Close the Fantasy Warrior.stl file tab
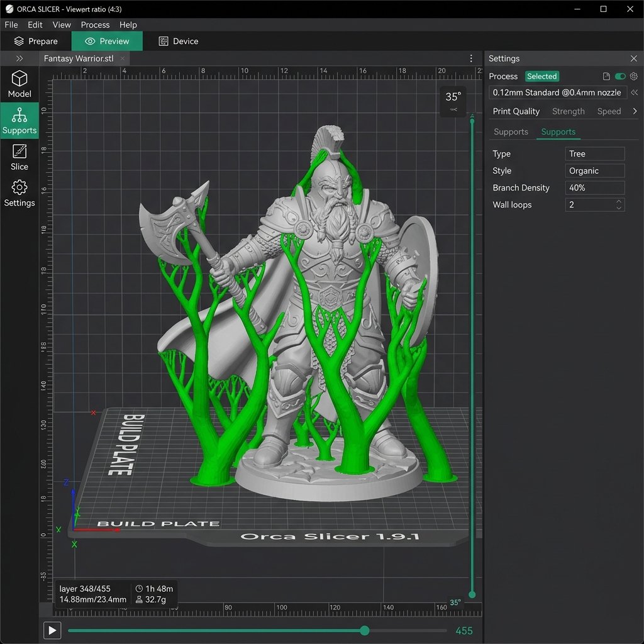The image size is (644, 644). click(x=123, y=58)
